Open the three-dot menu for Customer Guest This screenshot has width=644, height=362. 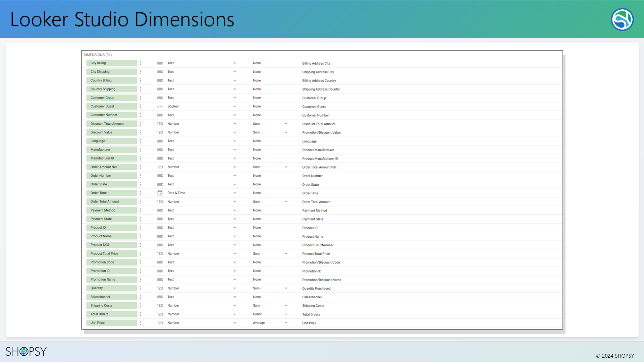click(141, 106)
